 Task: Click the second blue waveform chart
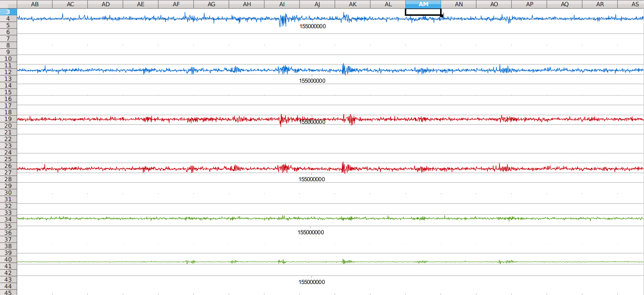pos(330,70)
